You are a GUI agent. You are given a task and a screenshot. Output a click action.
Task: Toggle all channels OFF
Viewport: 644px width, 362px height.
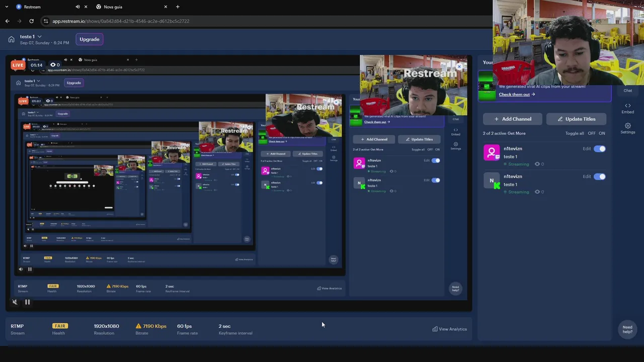coord(592,133)
